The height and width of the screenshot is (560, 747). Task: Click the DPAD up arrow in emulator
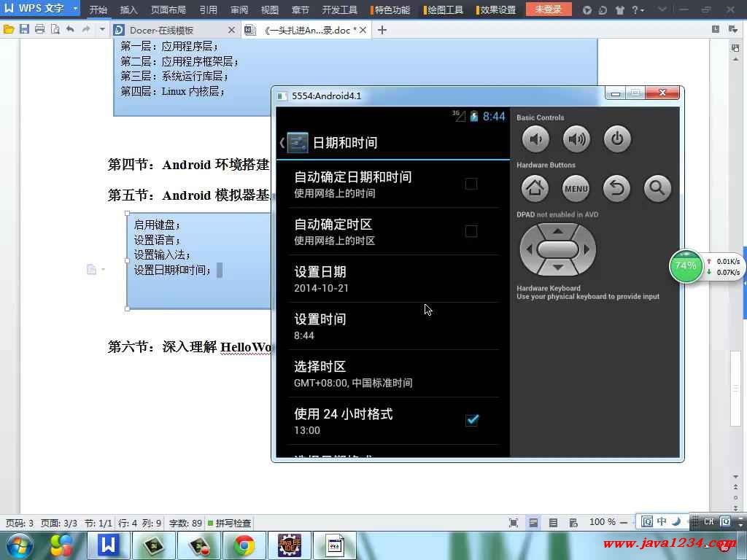pyautogui.click(x=558, y=231)
